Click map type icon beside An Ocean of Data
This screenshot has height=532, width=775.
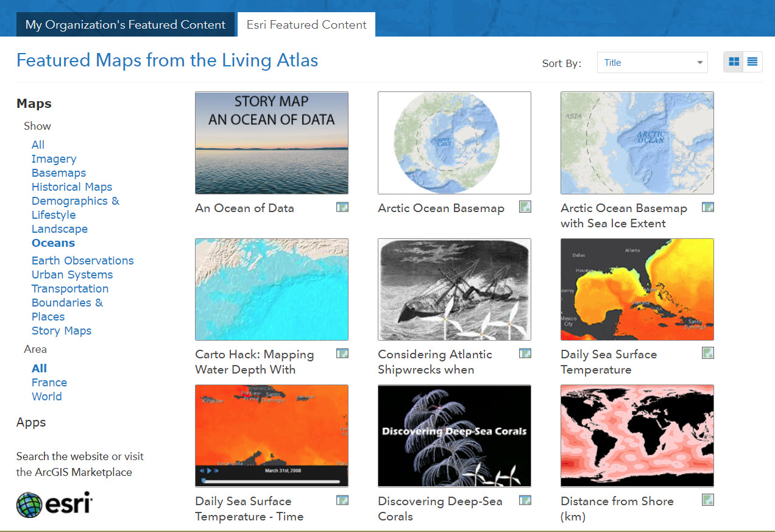point(342,207)
